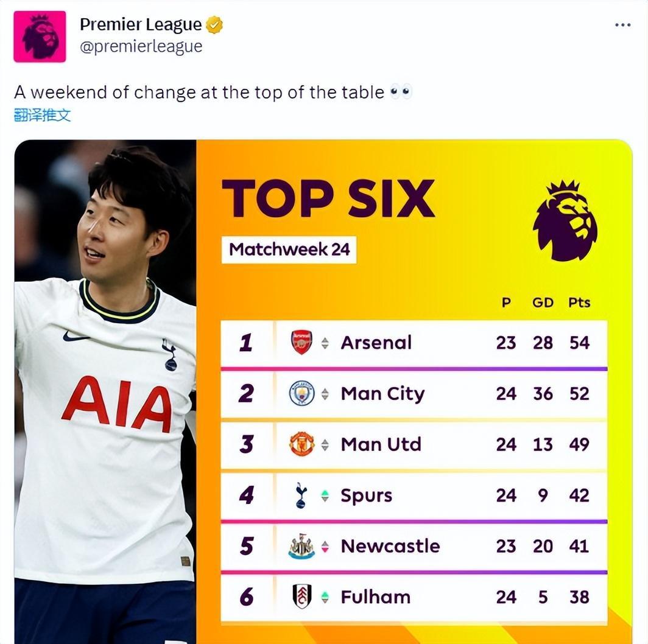Click the Premier League profile avatar

40,37
